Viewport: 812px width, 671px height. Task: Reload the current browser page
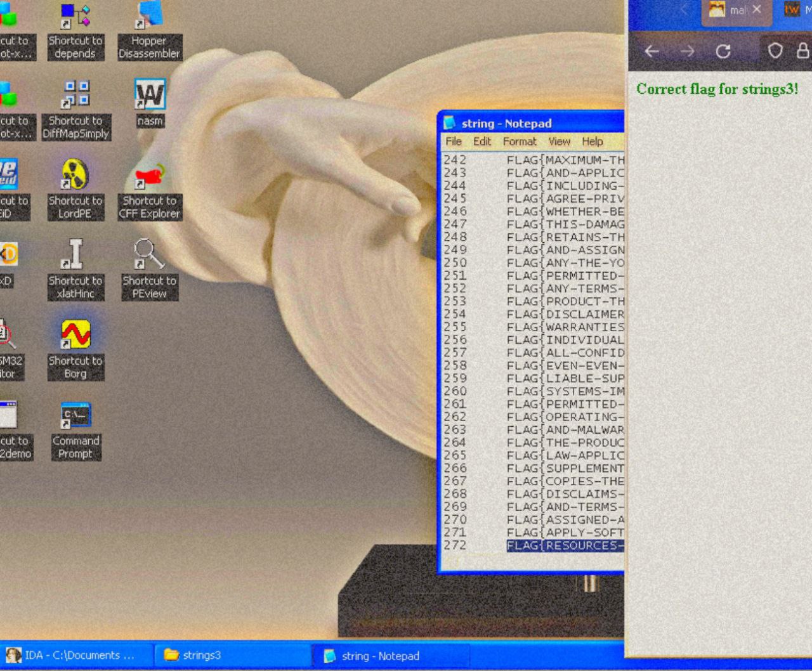[x=723, y=51]
